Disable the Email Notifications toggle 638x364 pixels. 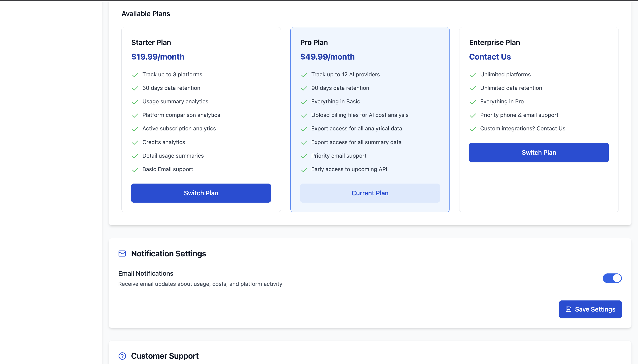point(612,278)
